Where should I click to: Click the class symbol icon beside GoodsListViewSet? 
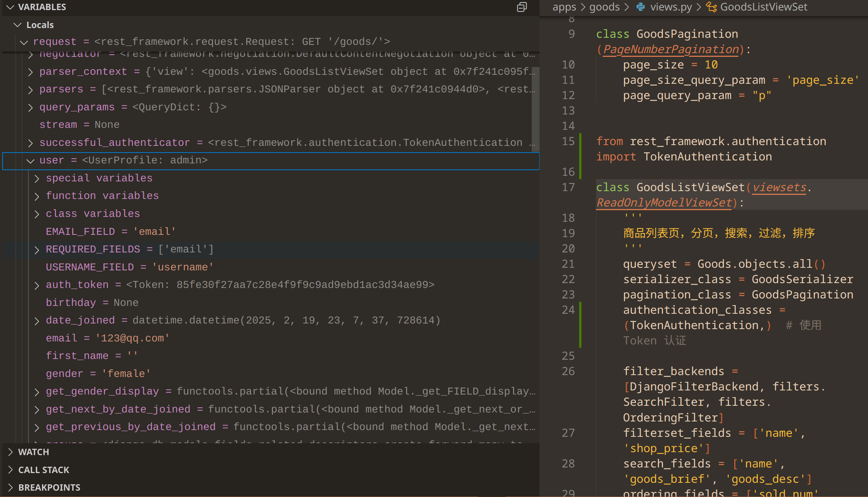[711, 7]
